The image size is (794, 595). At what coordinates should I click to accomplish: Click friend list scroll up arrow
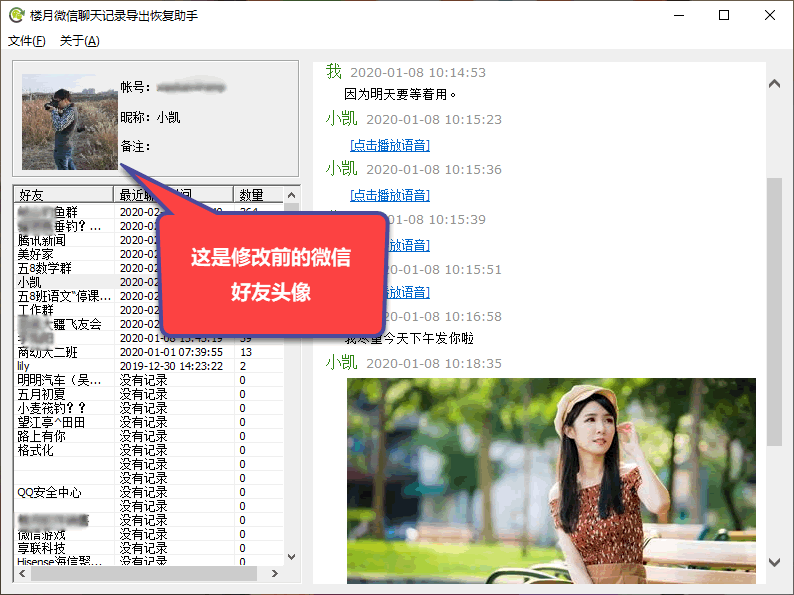point(291,195)
